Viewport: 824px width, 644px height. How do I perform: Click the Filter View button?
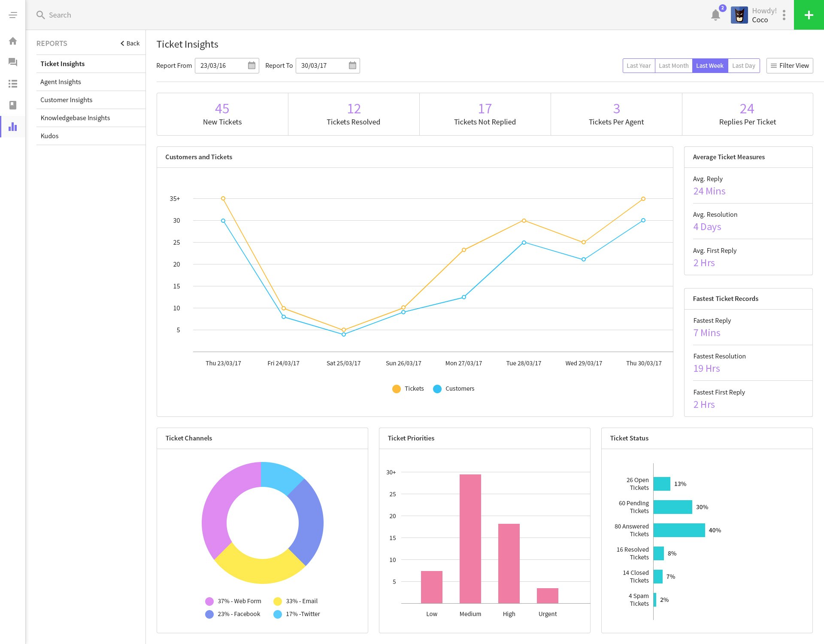point(789,66)
